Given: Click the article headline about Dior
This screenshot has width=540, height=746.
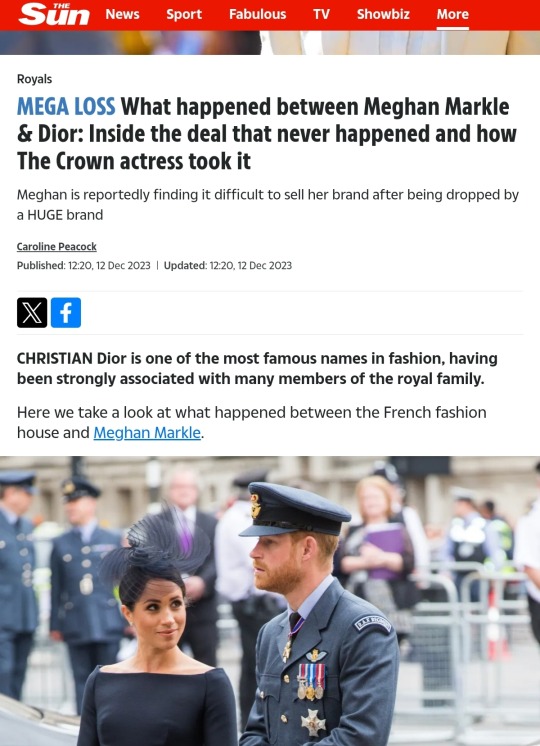Looking at the screenshot, I should [266, 134].
